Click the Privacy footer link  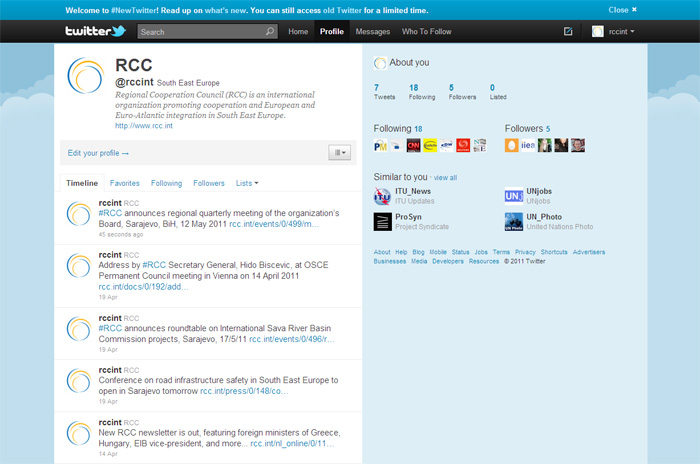pos(525,252)
